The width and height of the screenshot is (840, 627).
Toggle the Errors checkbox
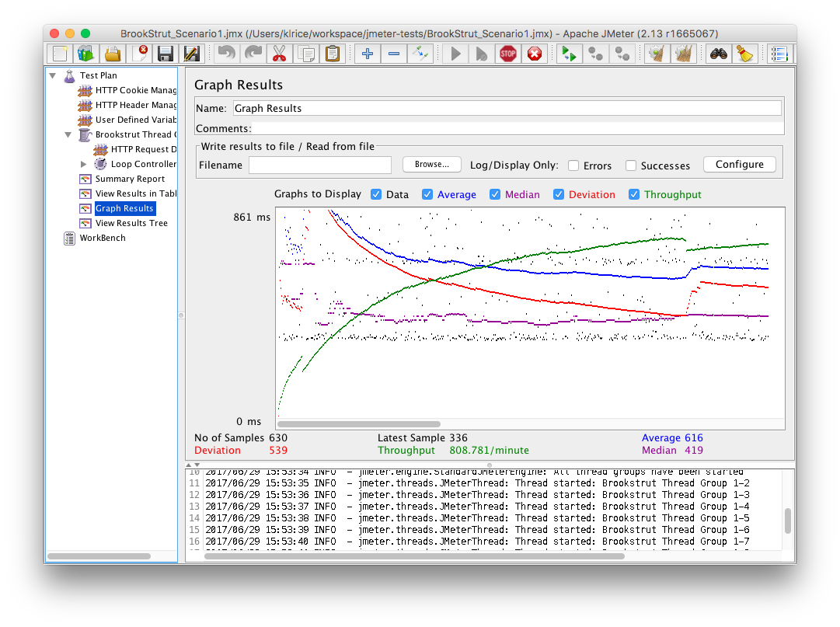click(x=573, y=165)
